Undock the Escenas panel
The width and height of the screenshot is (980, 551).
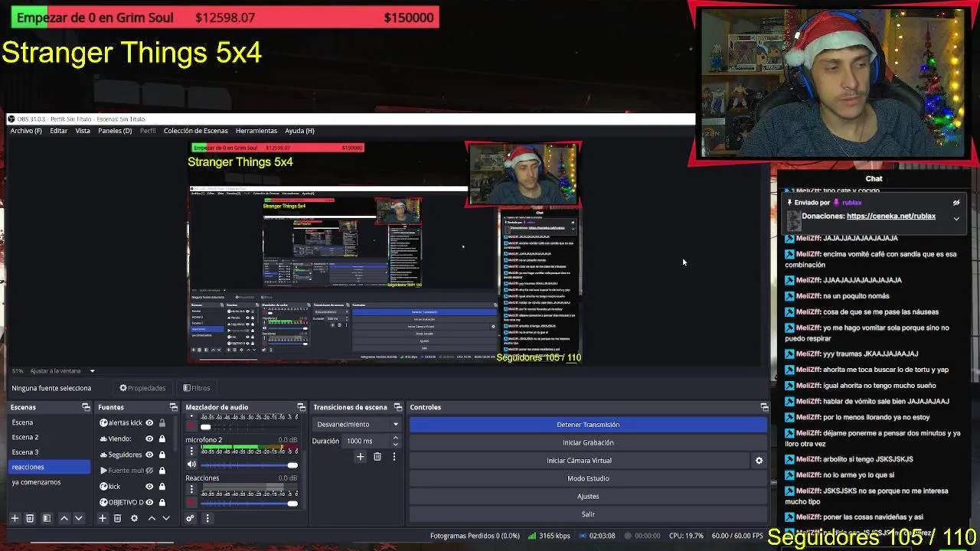(x=86, y=407)
